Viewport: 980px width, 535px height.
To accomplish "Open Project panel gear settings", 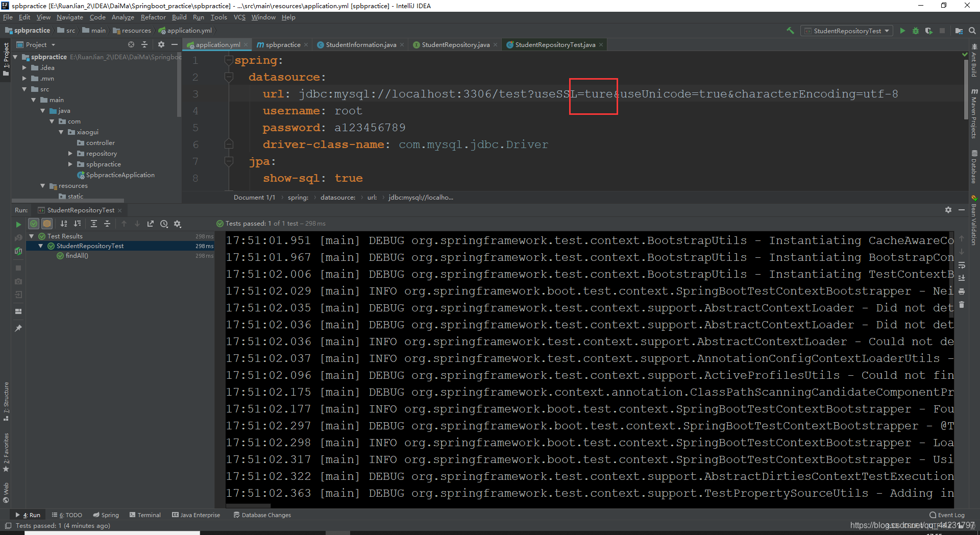I will [161, 44].
